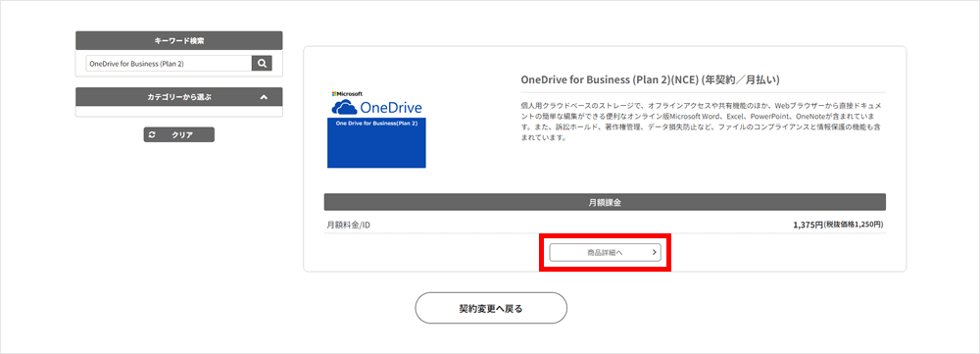Click the keyword search input field
980x354 pixels.
169,63
